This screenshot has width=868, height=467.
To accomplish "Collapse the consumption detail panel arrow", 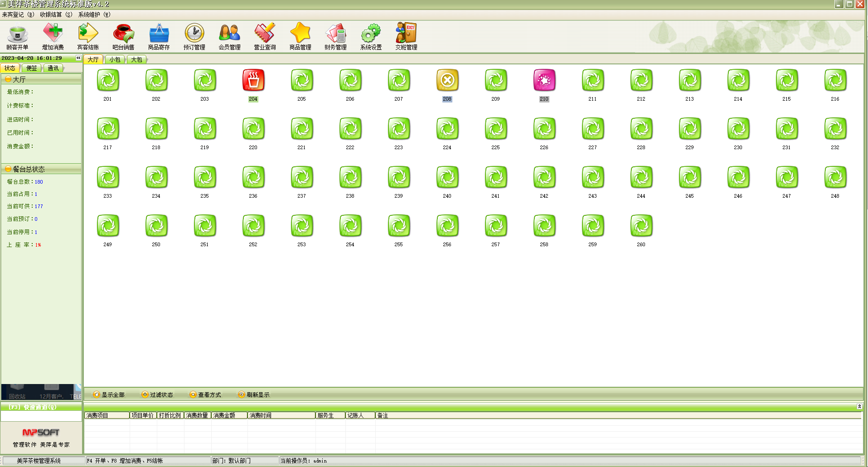I will 859,407.
